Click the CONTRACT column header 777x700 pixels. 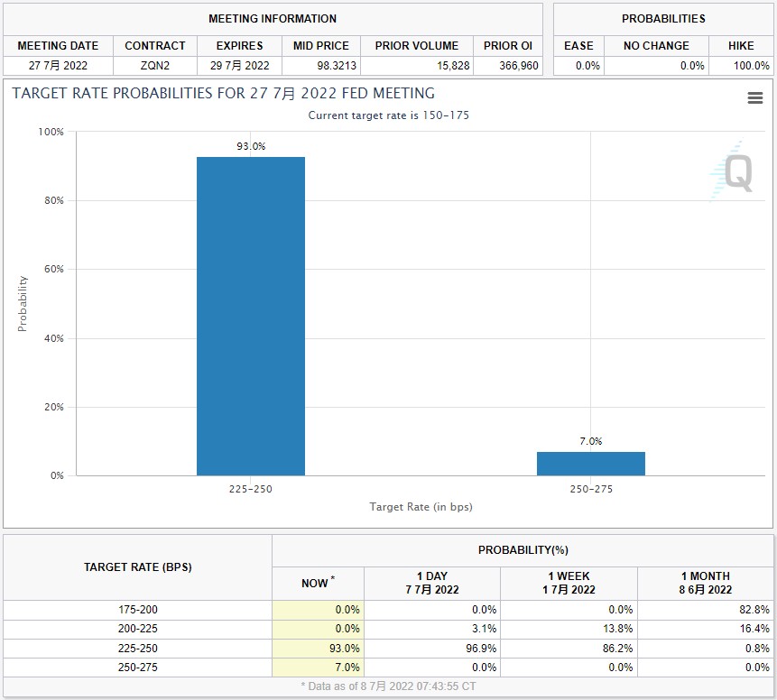point(155,46)
